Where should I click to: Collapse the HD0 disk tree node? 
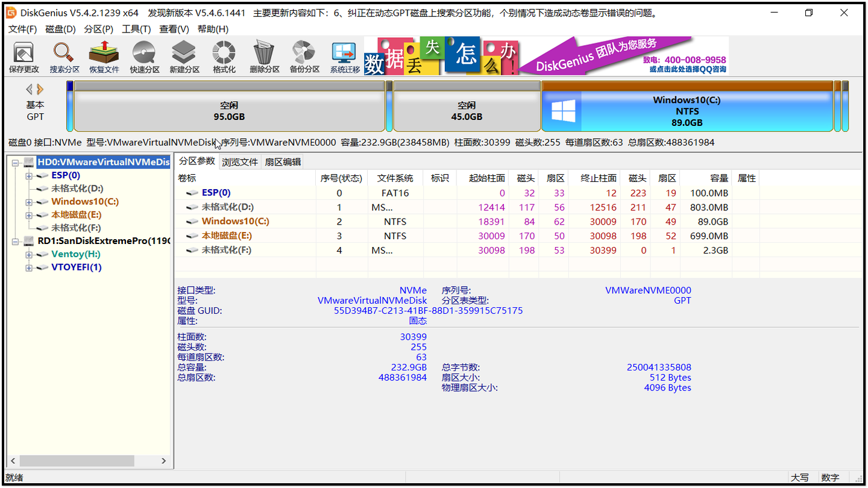coord(16,162)
